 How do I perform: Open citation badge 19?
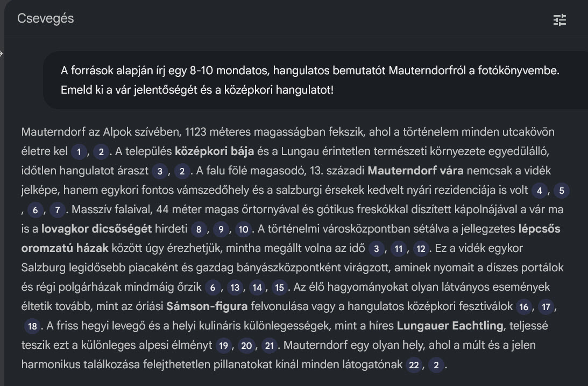(x=224, y=346)
